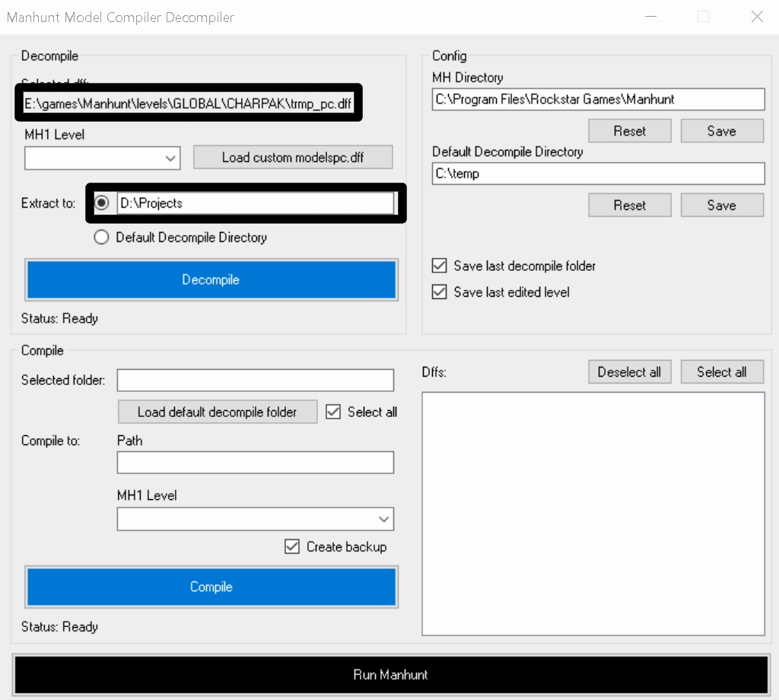Click the Deselect all button
This screenshot has width=779, height=700.
pyautogui.click(x=629, y=371)
